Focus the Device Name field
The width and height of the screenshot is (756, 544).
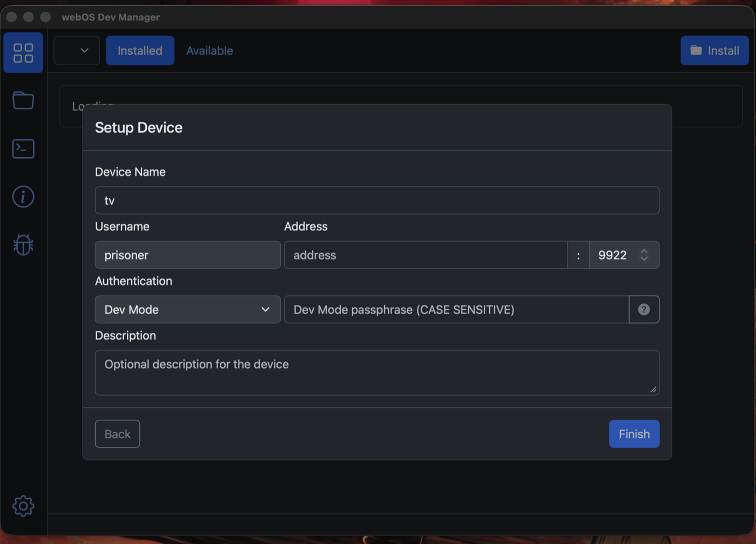pos(377,200)
